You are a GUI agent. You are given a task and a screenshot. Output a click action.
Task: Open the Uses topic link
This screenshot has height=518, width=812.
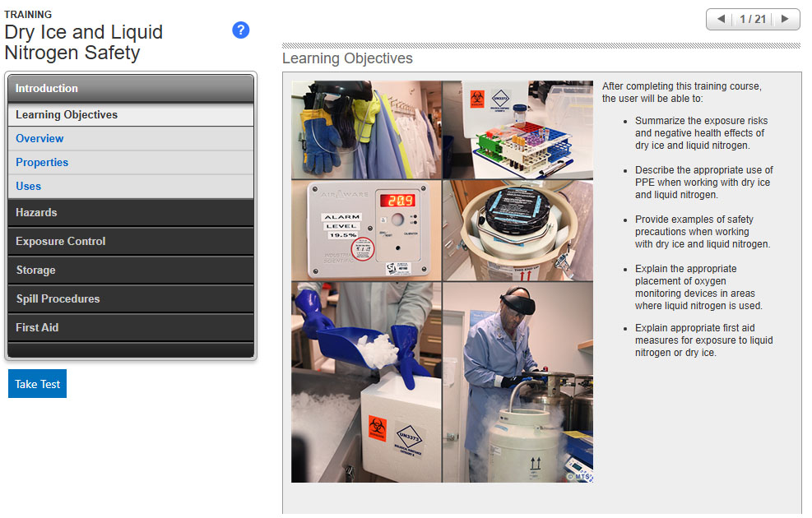coord(29,187)
